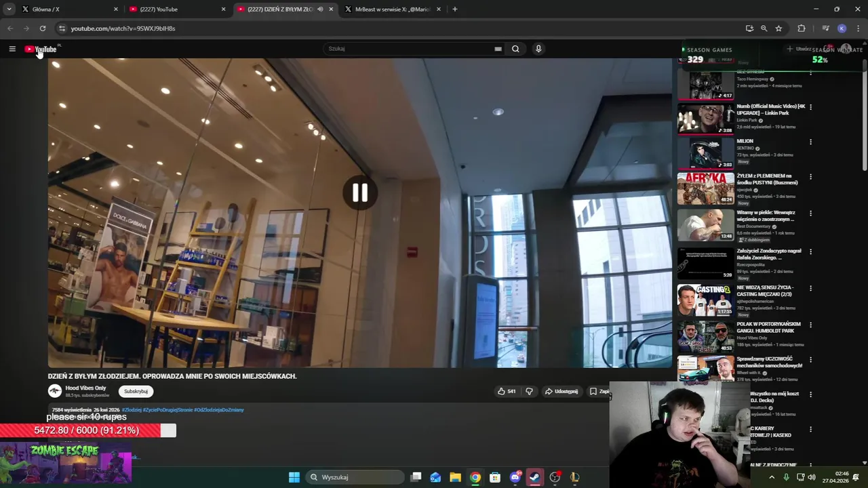The height and width of the screenshot is (488, 868).
Task: Open the Windows Start menu
Action: tap(294, 477)
